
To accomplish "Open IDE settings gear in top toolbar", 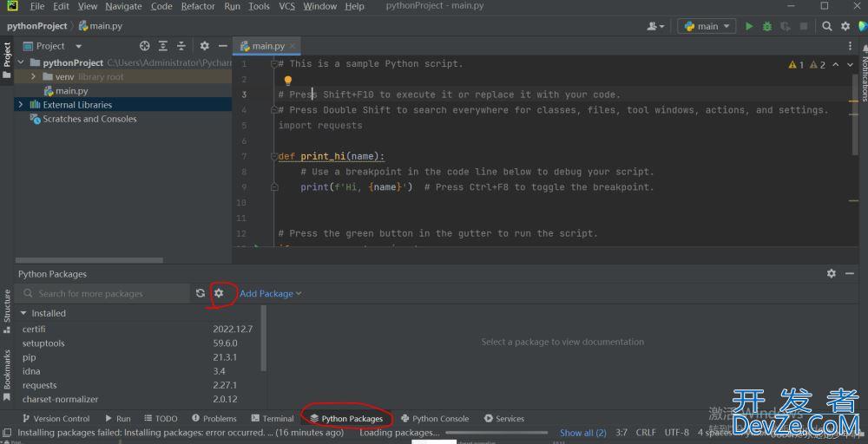I will [x=845, y=26].
